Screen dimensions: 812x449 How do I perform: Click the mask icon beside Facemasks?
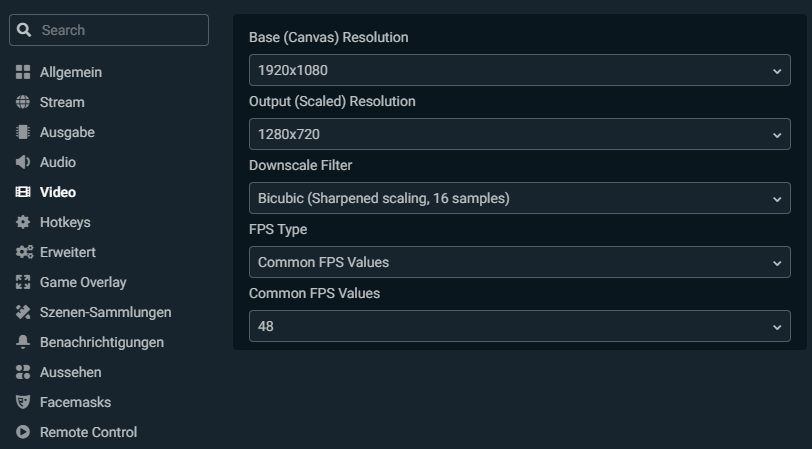pos(23,402)
